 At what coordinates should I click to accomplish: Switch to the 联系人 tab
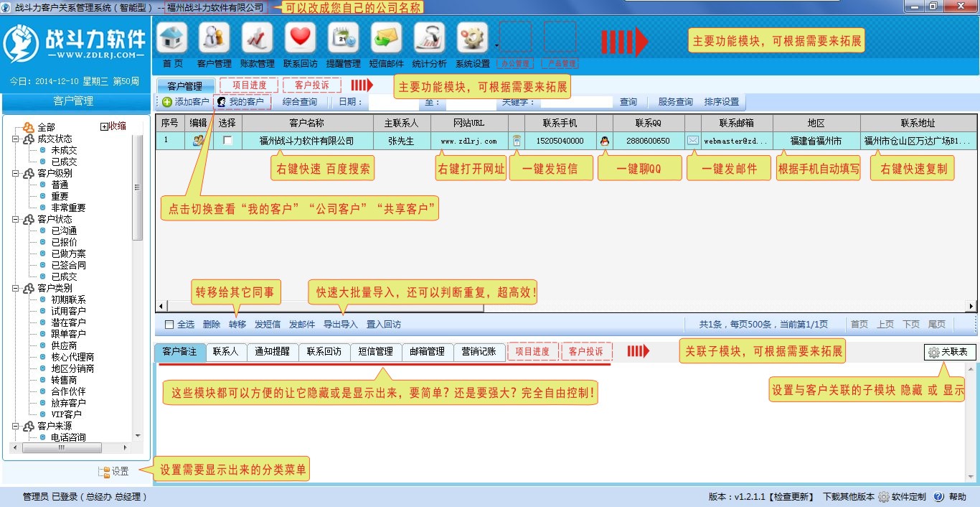click(x=225, y=352)
